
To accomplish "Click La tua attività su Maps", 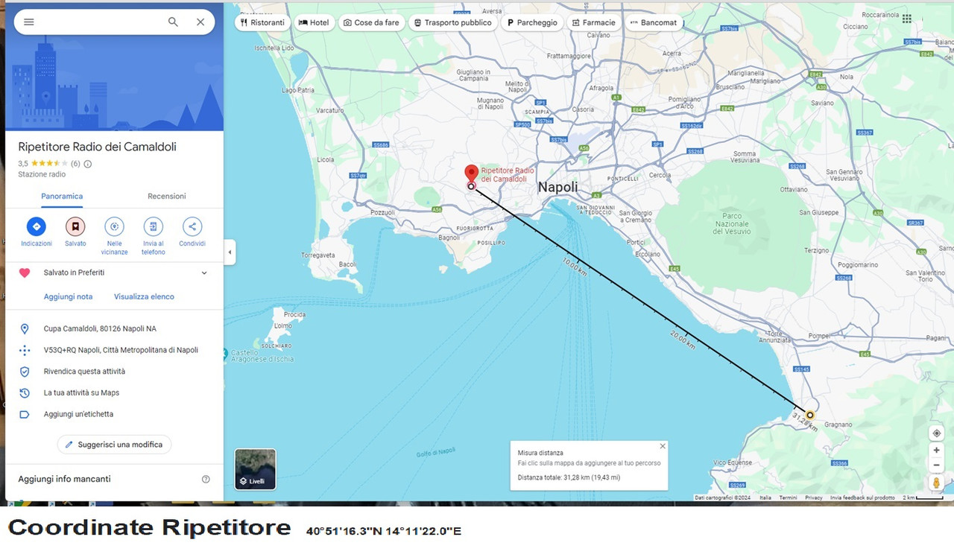I will (81, 392).
